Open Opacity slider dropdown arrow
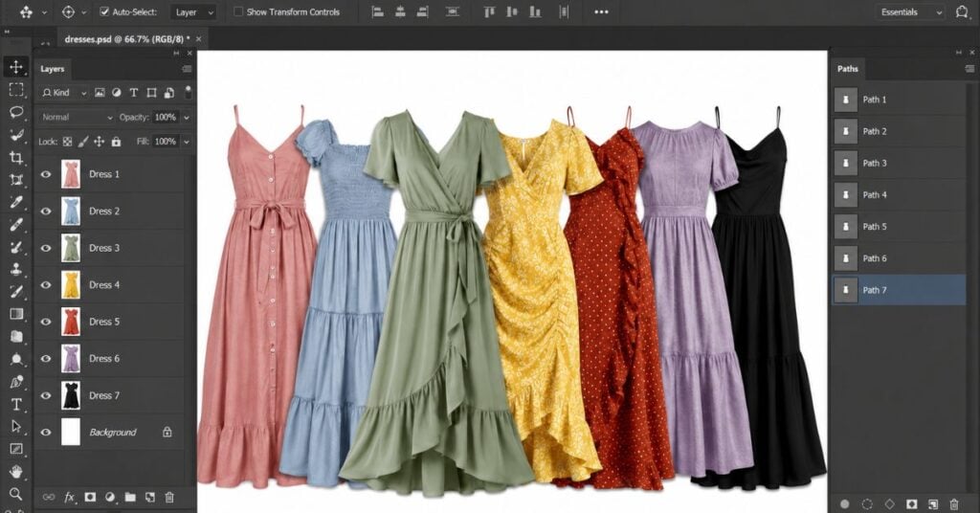 [x=187, y=117]
